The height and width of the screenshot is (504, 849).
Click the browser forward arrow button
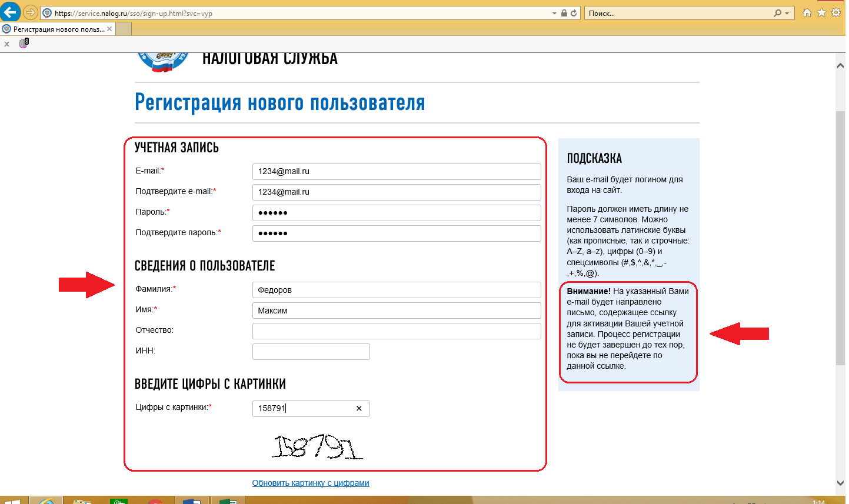click(x=31, y=13)
